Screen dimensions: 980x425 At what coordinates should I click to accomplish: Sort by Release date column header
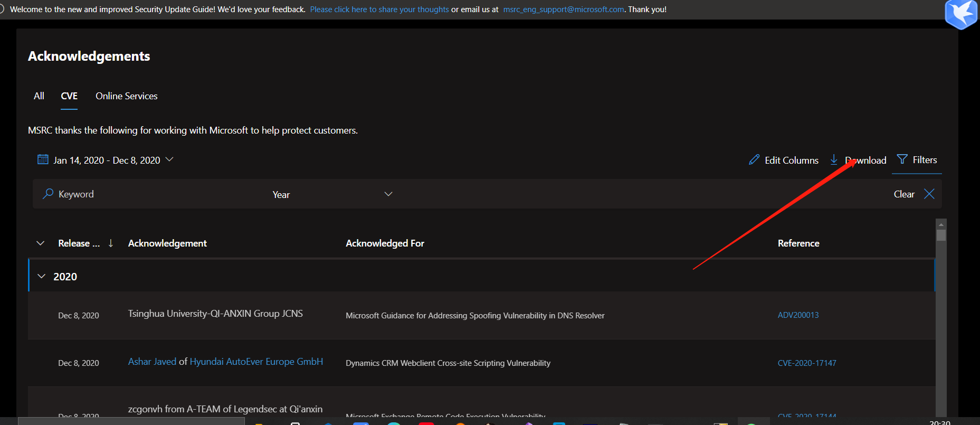point(79,243)
